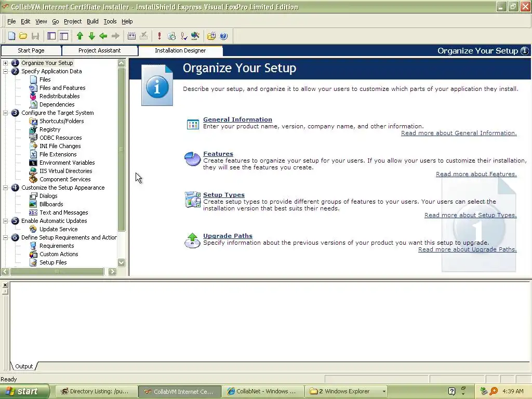This screenshot has width=532, height=399.
Task: Collapse Define Setup Requirements and Actions node
Action: pyautogui.click(x=5, y=237)
